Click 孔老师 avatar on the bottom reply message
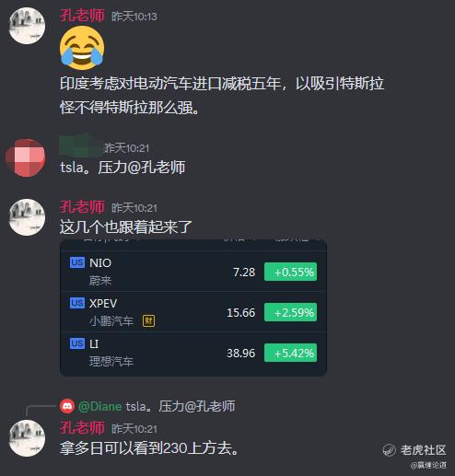This screenshot has width=455, height=476. 27,438
